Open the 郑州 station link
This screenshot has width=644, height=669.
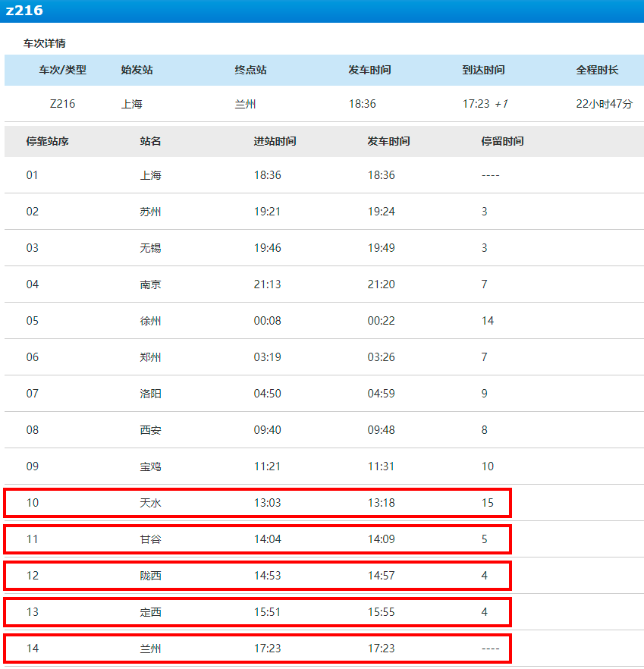(x=150, y=357)
